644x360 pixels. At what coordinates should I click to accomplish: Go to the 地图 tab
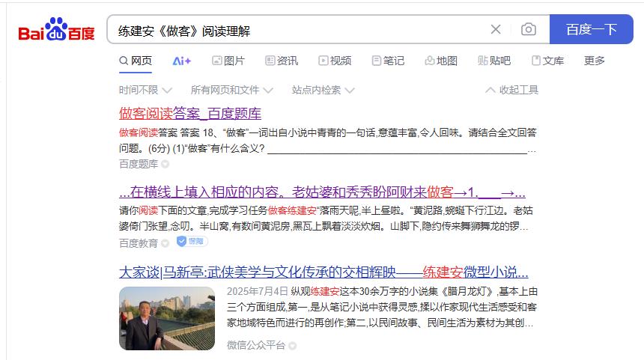click(x=441, y=61)
